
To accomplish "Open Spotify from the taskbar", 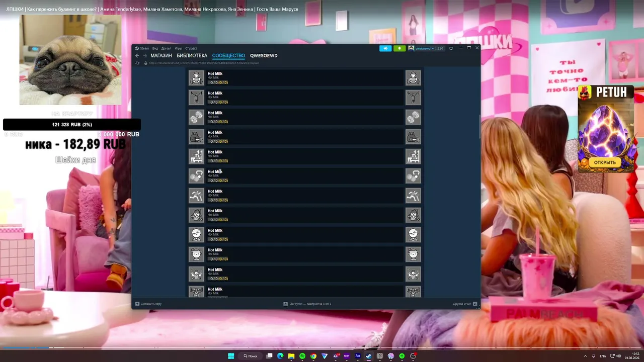I will (x=302, y=356).
